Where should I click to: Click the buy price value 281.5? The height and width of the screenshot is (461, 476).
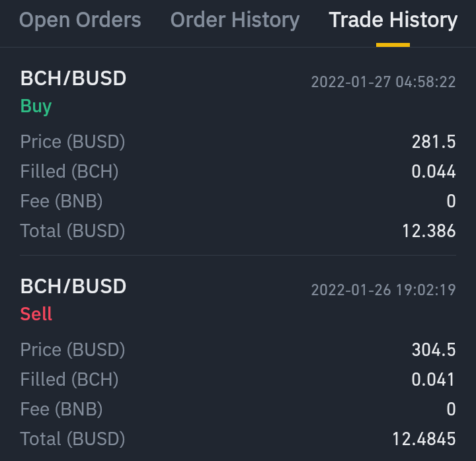(434, 141)
